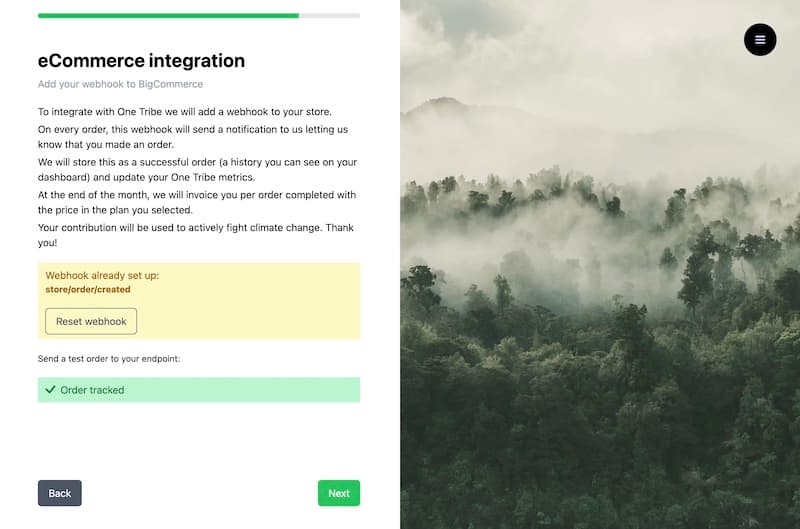Viewport: 800px width, 529px height.
Task: Click the eCommerce integration heading
Action: [141, 61]
